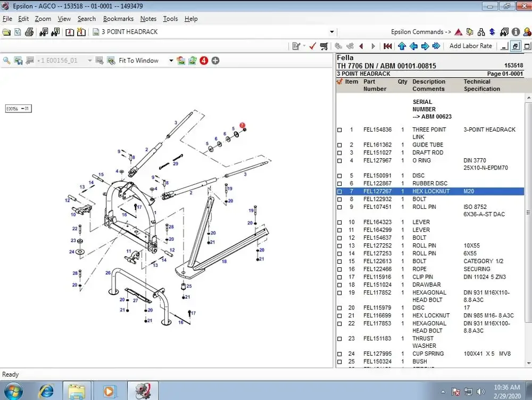Click the magnifying glass zoom icon
The image size is (532, 400).
point(7,61)
